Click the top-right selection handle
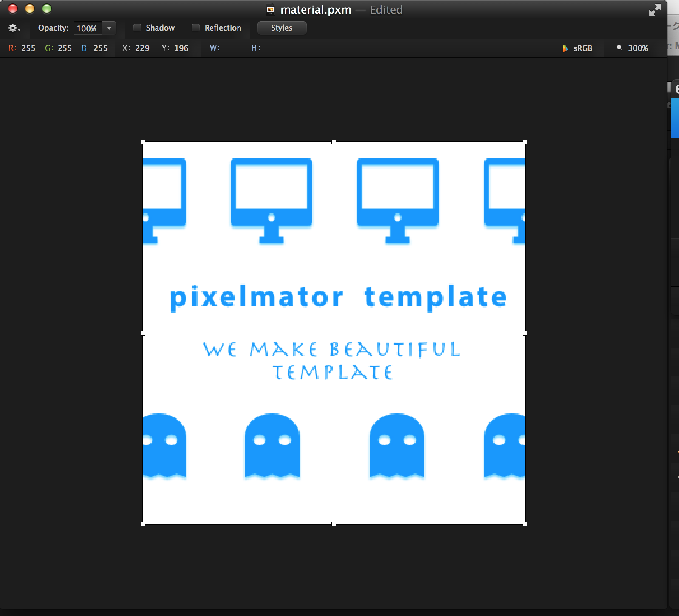 pos(525,142)
